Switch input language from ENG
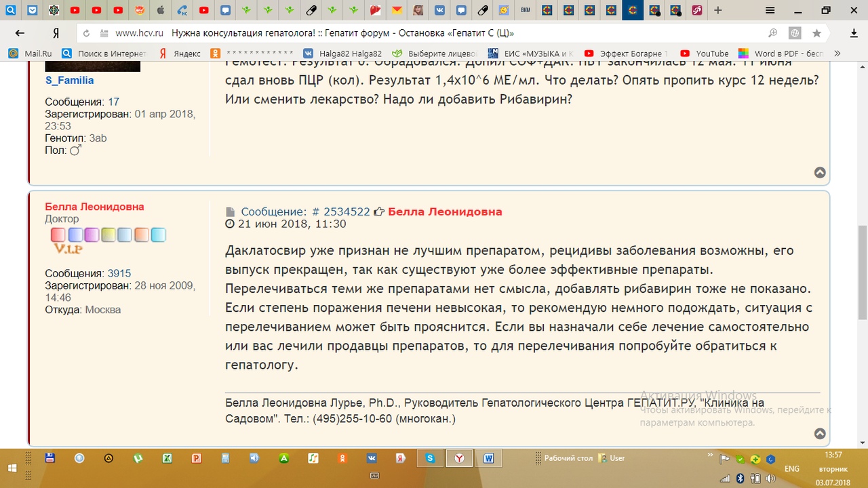Screen dimensions: 868x488 pos(791,468)
